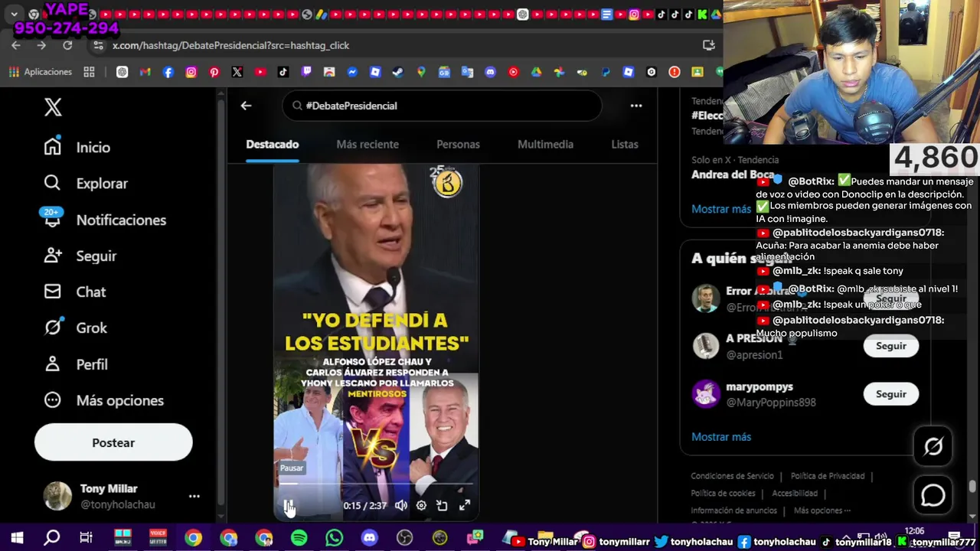The width and height of the screenshot is (980, 551).
Task: Open Chrome tab search dropdown
Action: [14, 14]
